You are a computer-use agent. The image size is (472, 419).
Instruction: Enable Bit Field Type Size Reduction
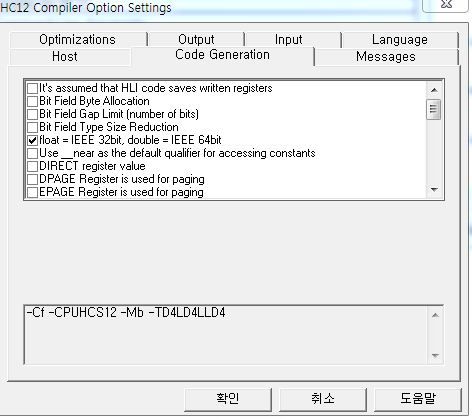[32, 127]
